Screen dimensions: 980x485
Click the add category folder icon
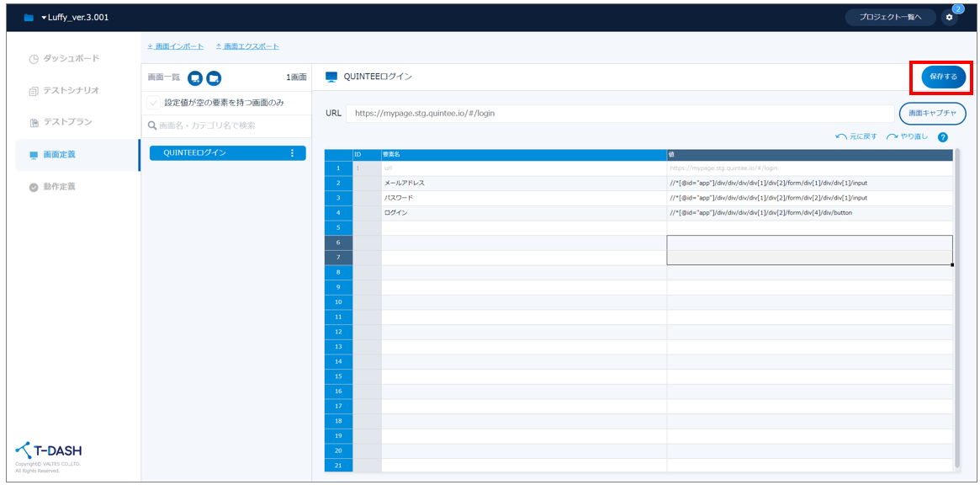pos(214,77)
